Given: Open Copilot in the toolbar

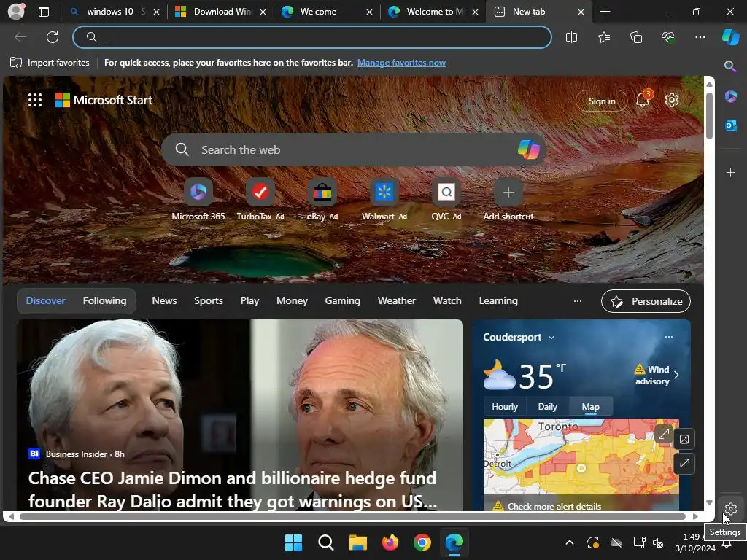Looking at the screenshot, I should (x=731, y=36).
